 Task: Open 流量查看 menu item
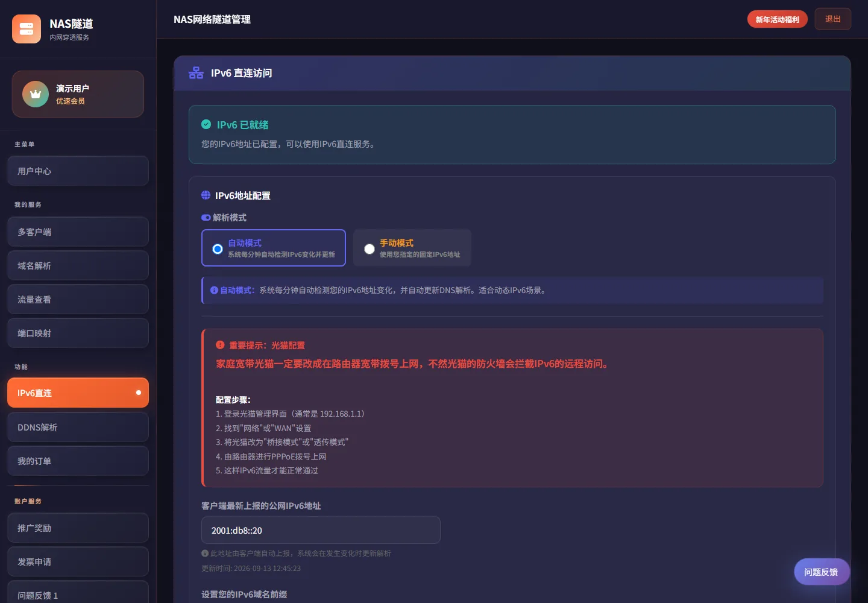pos(78,300)
